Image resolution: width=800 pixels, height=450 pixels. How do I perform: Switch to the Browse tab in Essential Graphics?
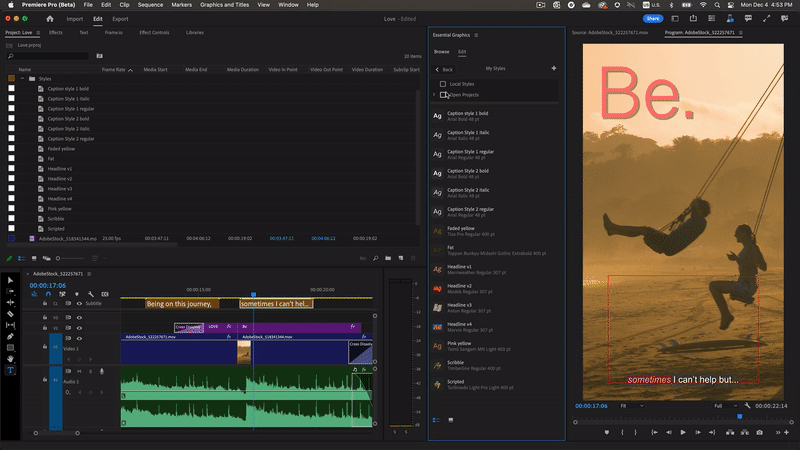coord(441,51)
